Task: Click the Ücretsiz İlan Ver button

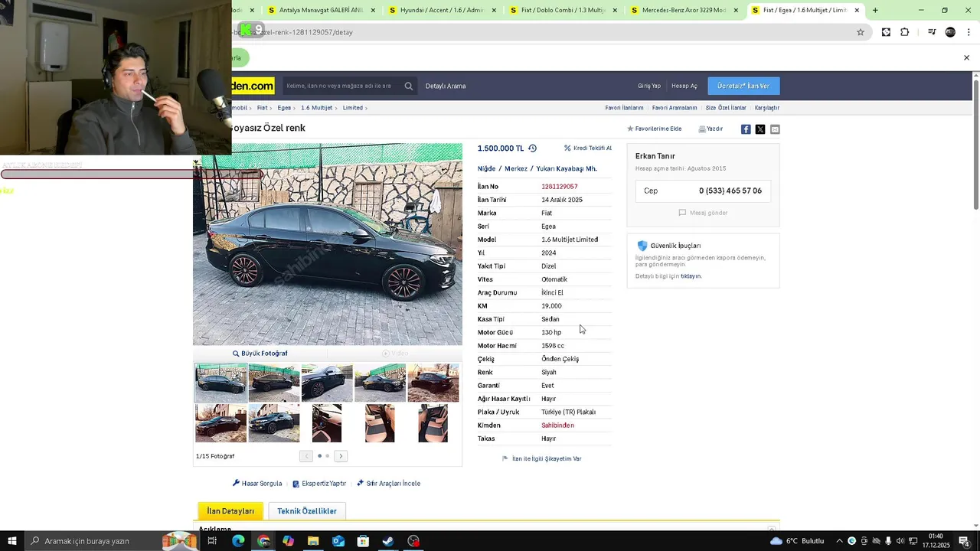Action: coord(743,86)
